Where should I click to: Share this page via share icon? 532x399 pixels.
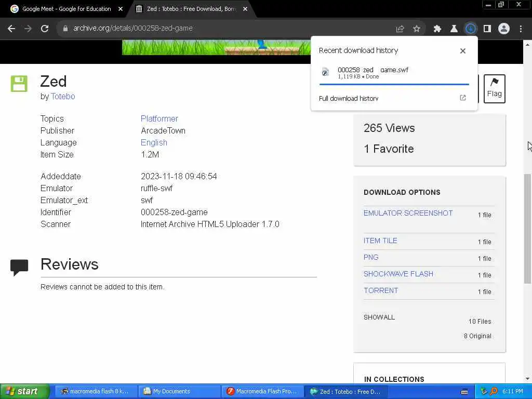point(400,29)
